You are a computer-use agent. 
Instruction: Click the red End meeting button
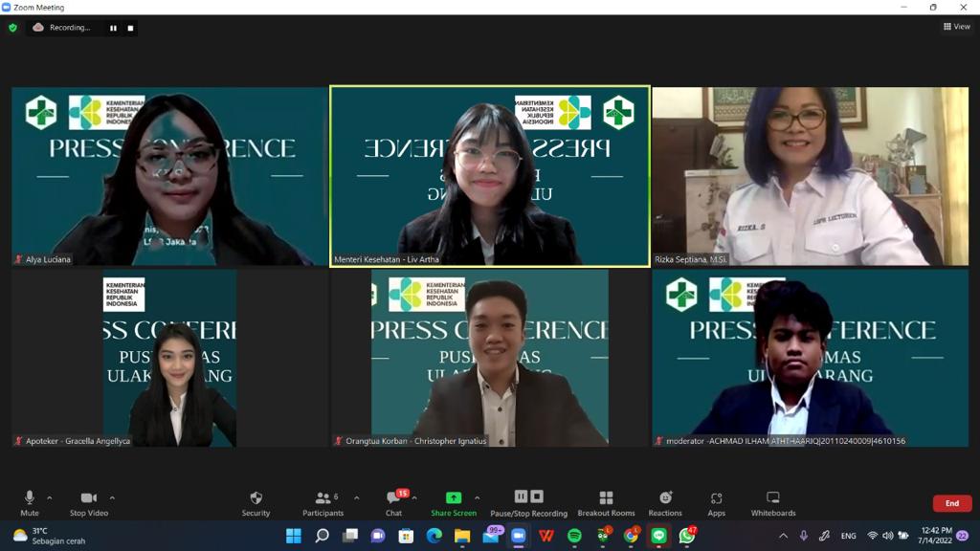951,503
